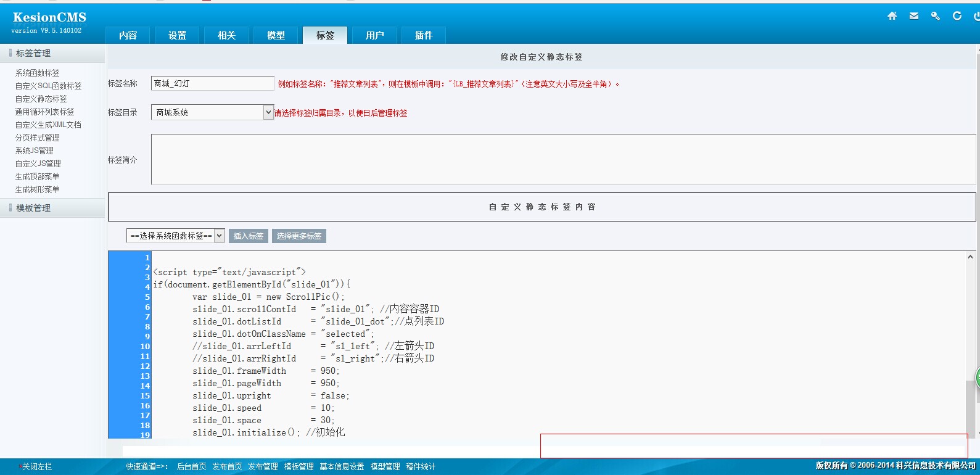Click the 选择更多标签 button
Screen dimensions: 980x475
pos(299,236)
